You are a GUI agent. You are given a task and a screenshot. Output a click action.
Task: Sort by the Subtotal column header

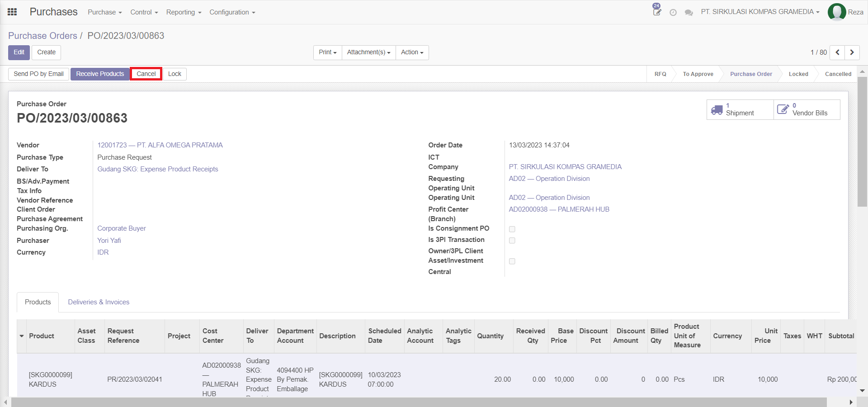(841, 336)
